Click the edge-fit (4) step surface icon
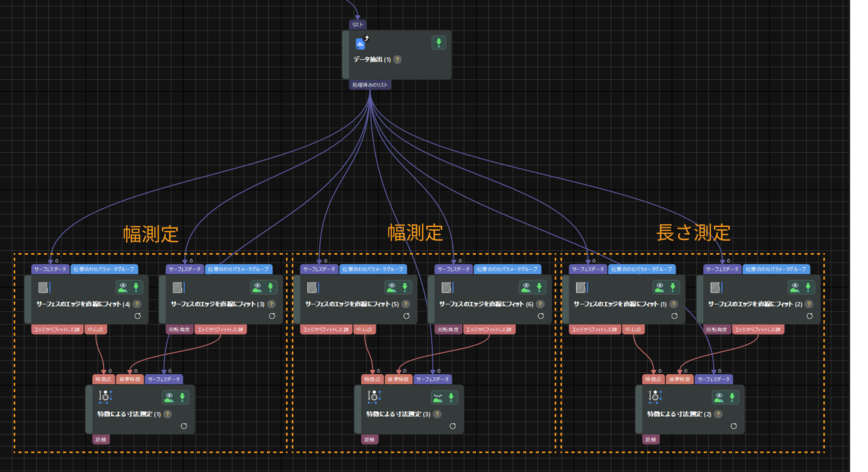Screen dimensions: 868x472 point(43,288)
